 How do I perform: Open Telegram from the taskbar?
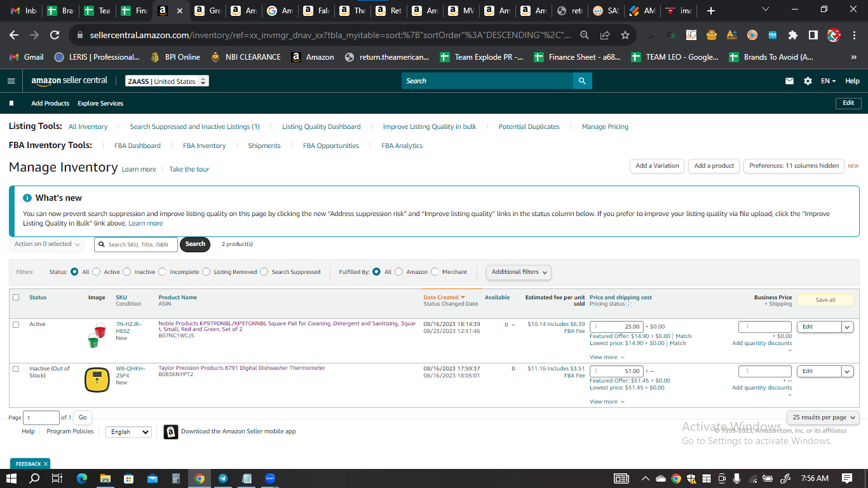point(223,478)
